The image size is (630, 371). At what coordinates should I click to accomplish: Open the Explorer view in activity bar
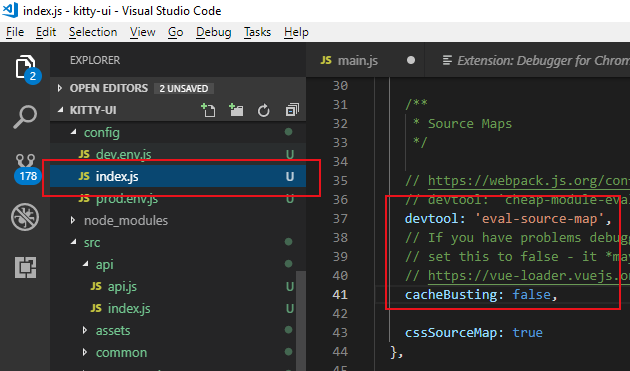pos(25,67)
